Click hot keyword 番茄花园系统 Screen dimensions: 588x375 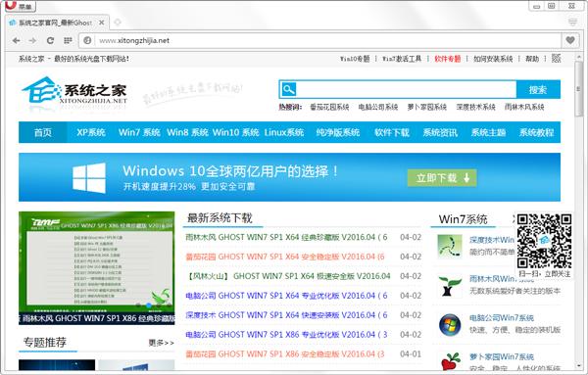click(329, 107)
